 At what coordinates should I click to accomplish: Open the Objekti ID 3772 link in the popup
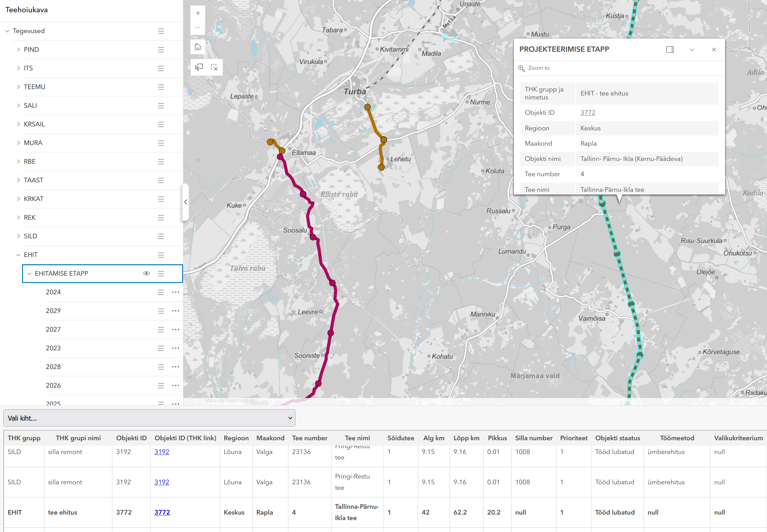(x=588, y=112)
